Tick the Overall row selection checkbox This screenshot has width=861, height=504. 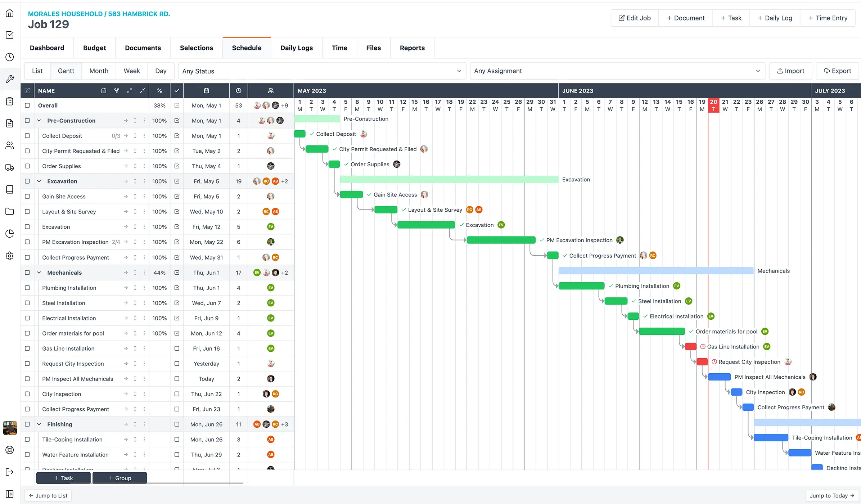click(x=27, y=105)
